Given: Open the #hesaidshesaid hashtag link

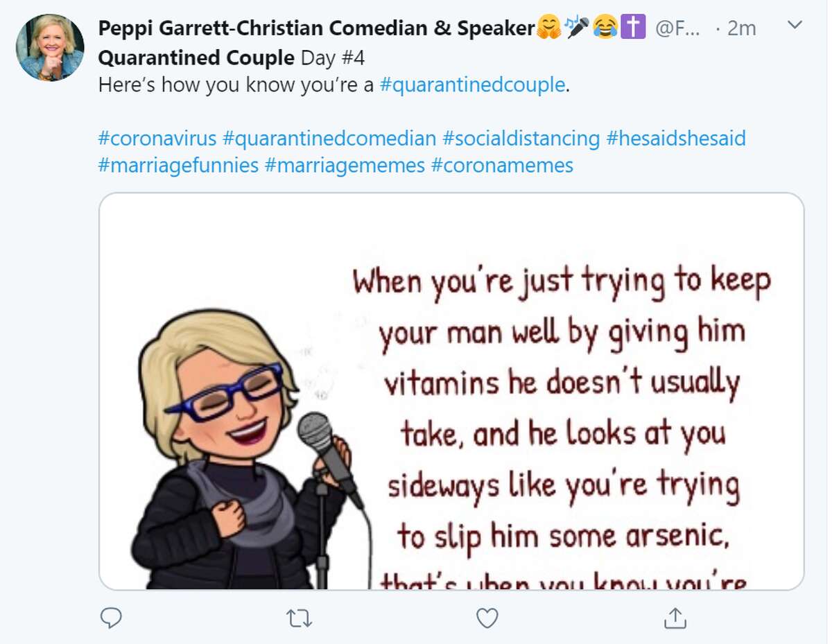Looking at the screenshot, I should coord(676,138).
